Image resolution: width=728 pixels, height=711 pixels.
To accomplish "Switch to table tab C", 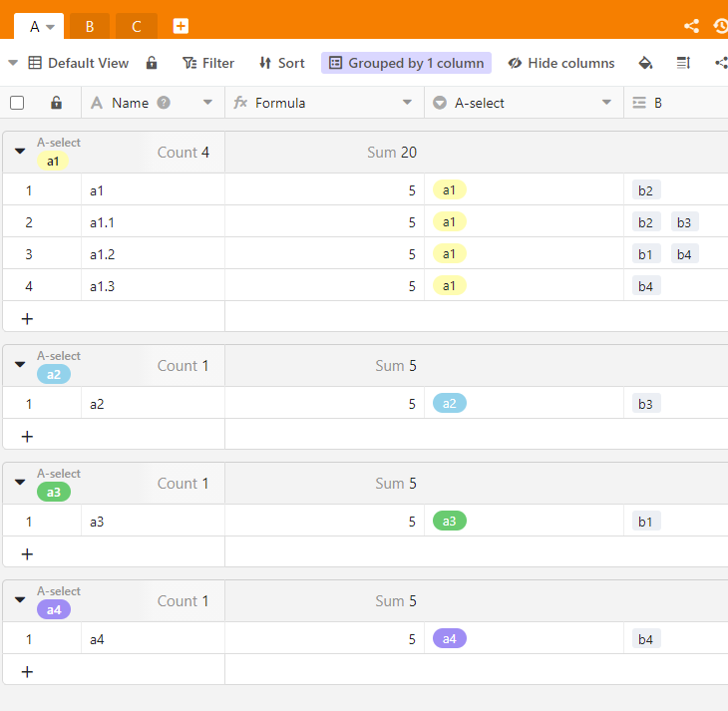I will 136,26.
